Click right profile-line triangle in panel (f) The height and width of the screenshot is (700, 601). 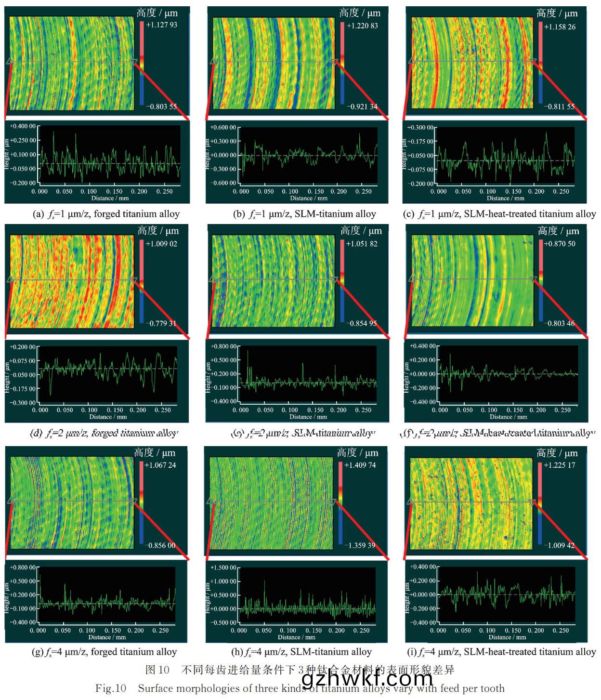533,279
